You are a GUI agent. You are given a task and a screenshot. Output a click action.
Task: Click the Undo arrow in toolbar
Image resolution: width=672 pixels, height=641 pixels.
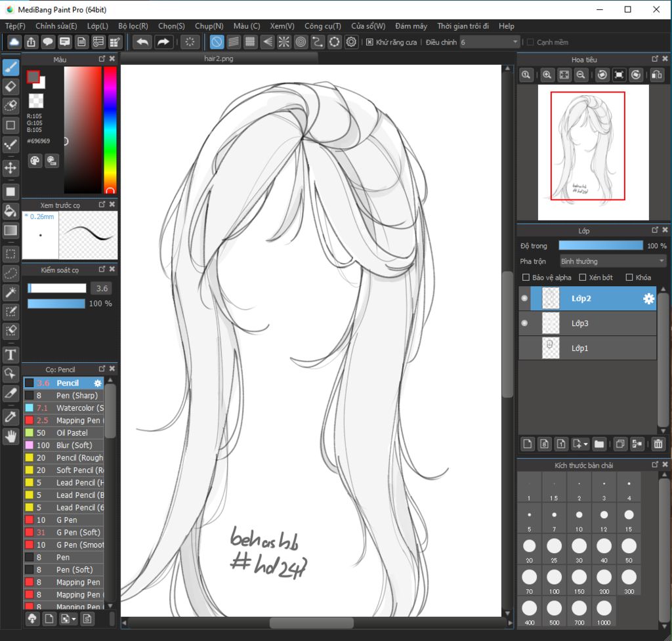[x=142, y=42]
